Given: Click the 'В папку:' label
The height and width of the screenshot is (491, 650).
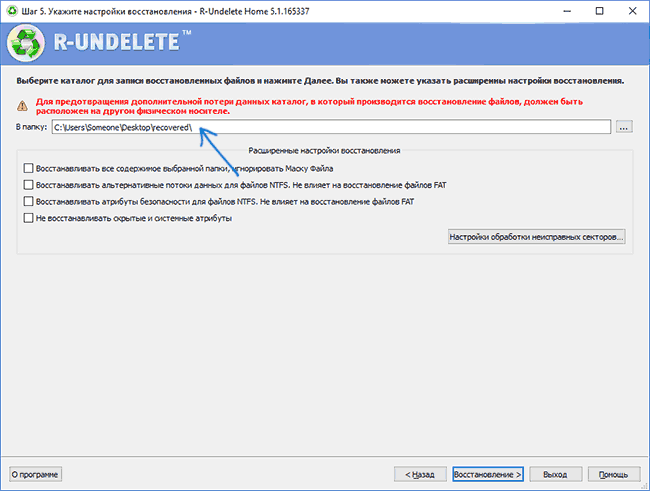Looking at the screenshot, I should (32, 127).
